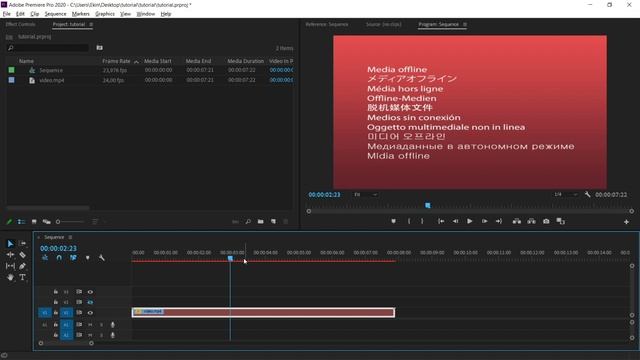Select the Ripple Edit tool

[x=10, y=255]
